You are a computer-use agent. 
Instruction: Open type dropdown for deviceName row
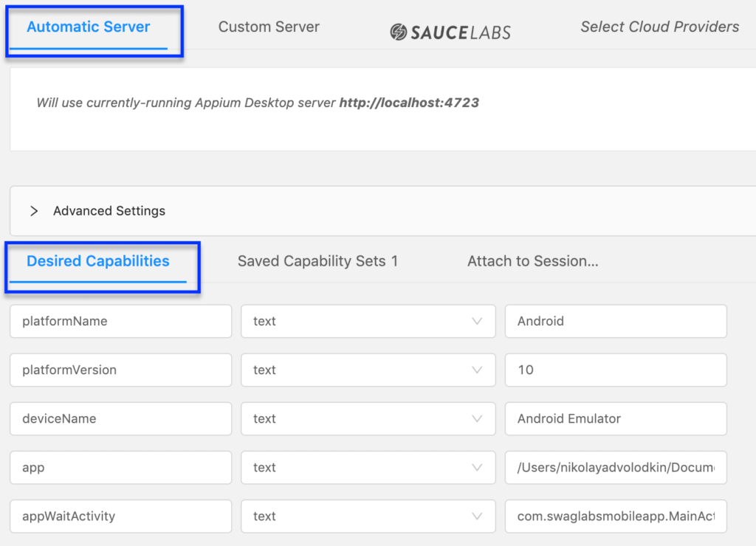coord(368,418)
